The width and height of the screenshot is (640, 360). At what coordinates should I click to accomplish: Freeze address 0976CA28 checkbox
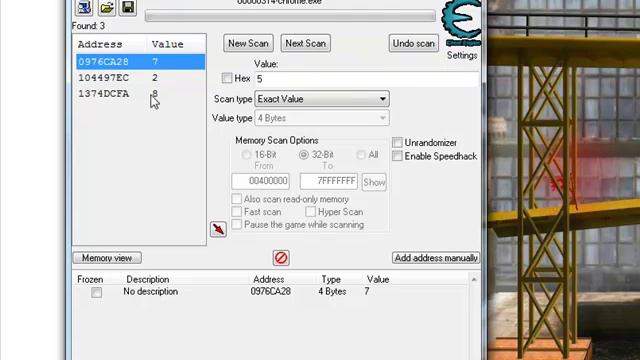point(97,292)
